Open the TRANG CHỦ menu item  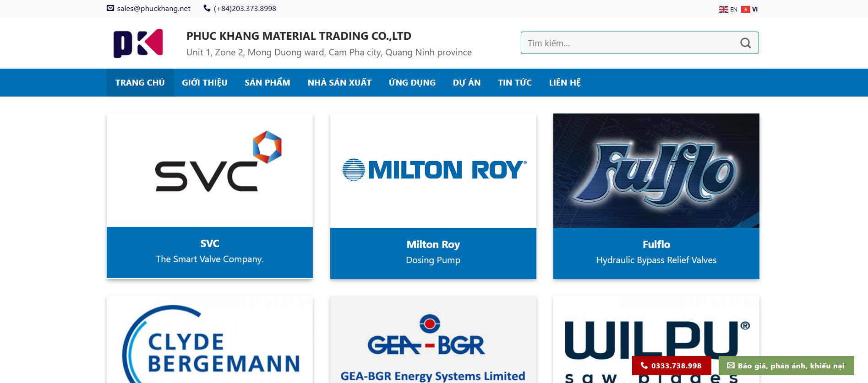140,83
